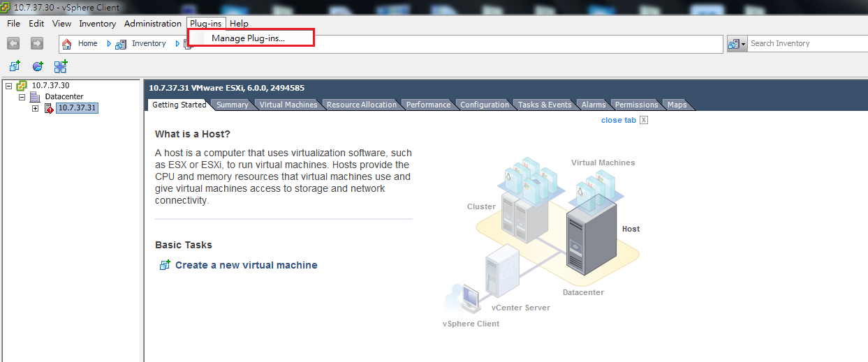This screenshot has width=868, height=362.
Task: Collapse the 10.7.37.30 root tree node
Action: [x=9, y=86]
